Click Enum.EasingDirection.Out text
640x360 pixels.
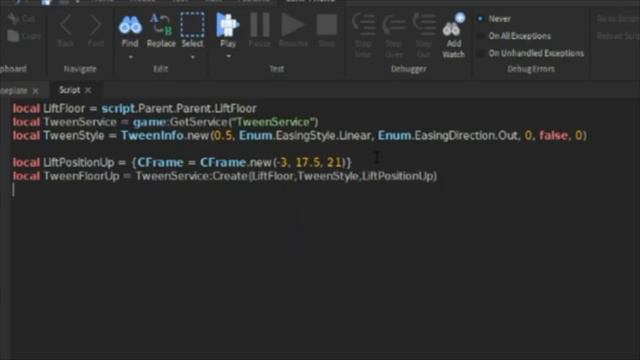coord(448,136)
